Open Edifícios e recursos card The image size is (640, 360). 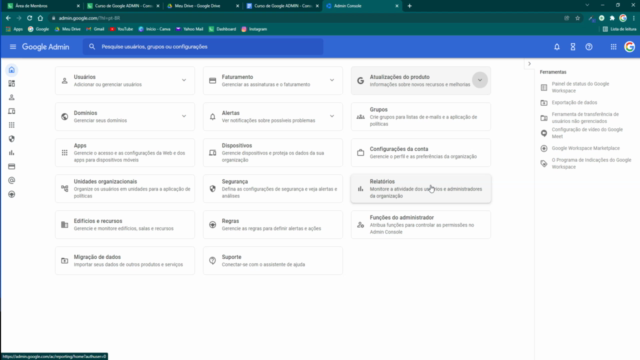coord(125,224)
